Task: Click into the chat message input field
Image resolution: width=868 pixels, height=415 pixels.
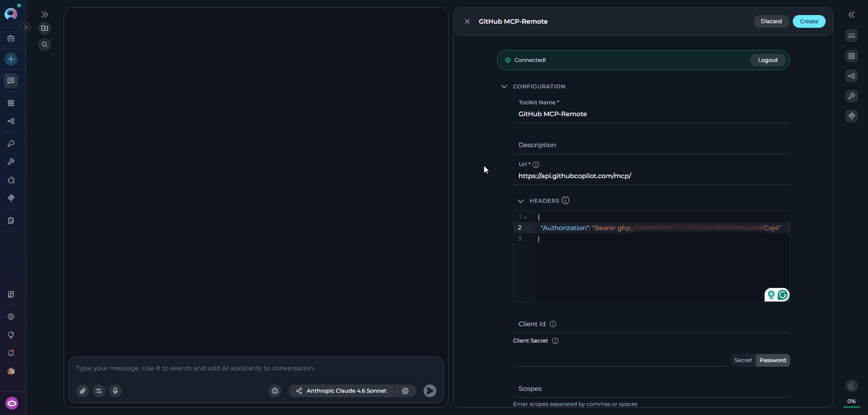Action: click(x=256, y=368)
